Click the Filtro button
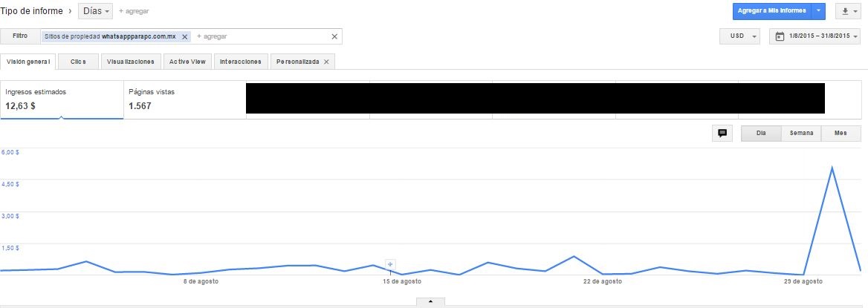This screenshot has width=868, height=308. click(x=20, y=36)
